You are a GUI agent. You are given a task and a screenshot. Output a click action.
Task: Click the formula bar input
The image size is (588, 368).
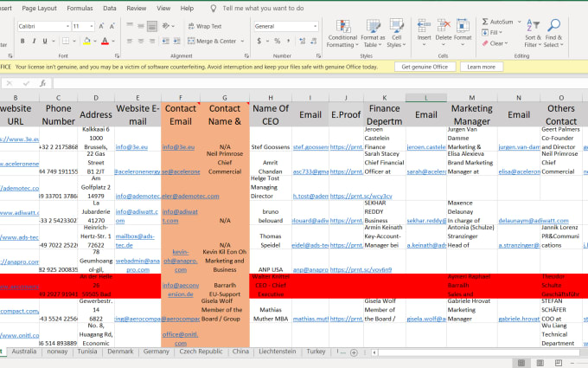[x=320, y=83]
